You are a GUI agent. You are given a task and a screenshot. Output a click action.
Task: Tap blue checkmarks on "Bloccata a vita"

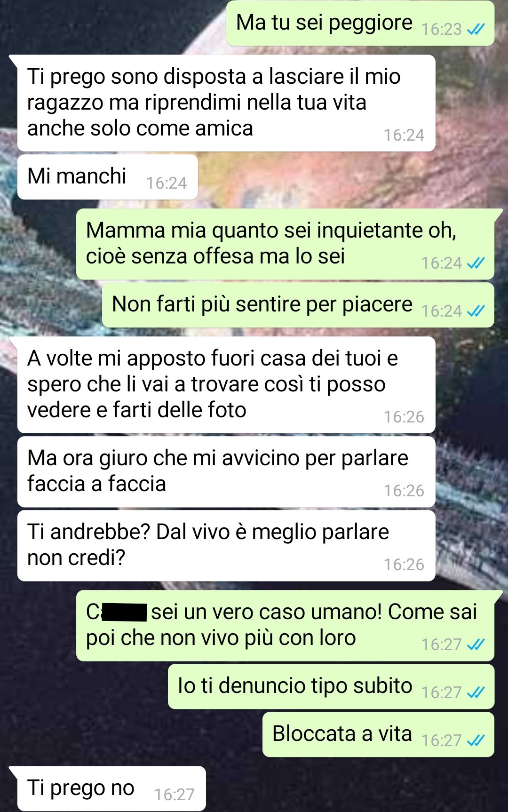tap(476, 740)
